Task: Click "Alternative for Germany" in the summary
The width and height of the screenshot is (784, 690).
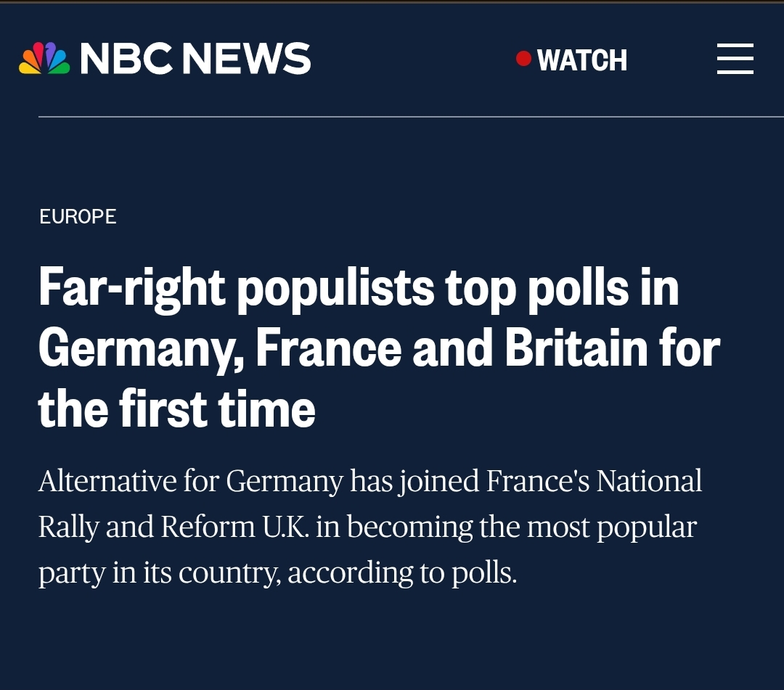Action: 190,482
